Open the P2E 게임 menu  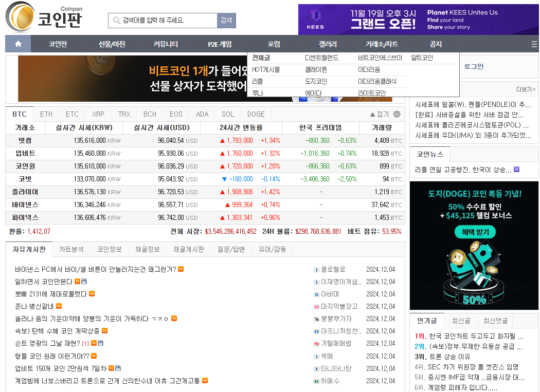(x=220, y=44)
